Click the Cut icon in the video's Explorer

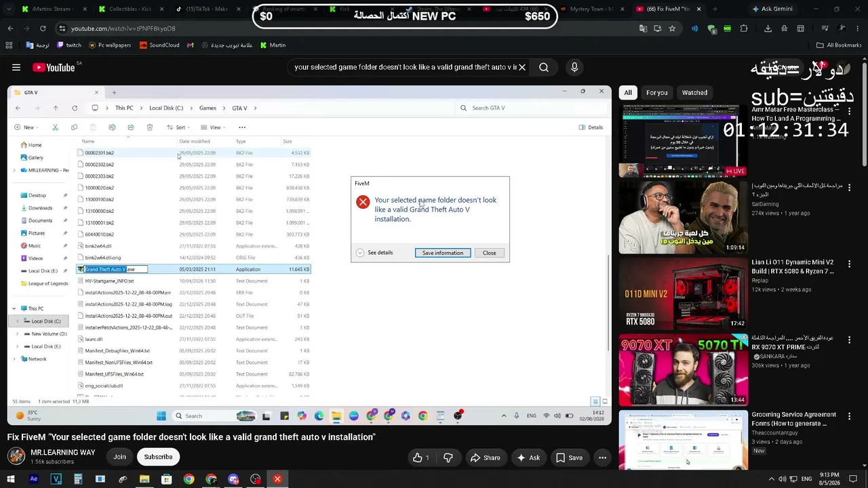tap(56, 127)
